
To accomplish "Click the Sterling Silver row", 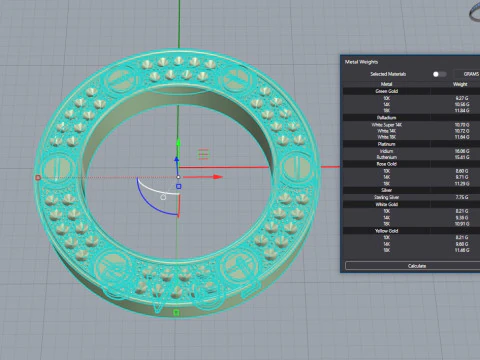I will (412, 197).
